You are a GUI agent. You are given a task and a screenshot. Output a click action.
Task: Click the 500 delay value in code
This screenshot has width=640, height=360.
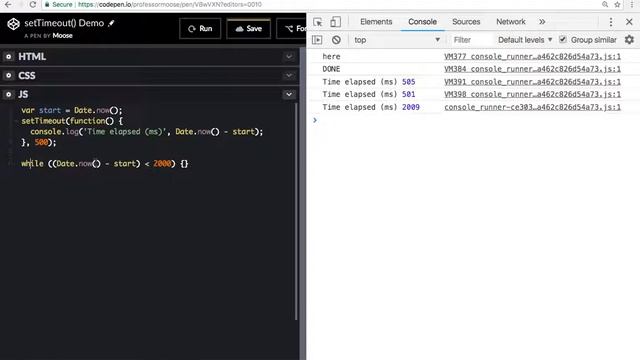click(x=41, y=142)
